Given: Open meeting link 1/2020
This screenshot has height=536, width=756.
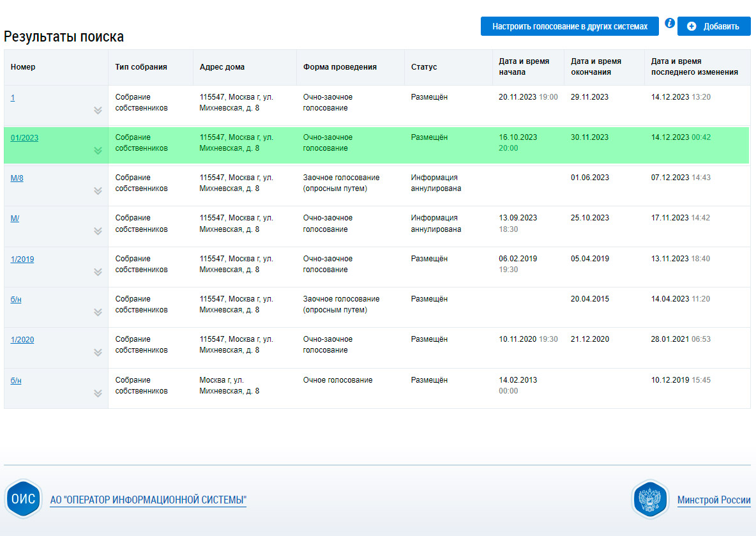Looking at the screenshot, I should click(x=22, y=339).
